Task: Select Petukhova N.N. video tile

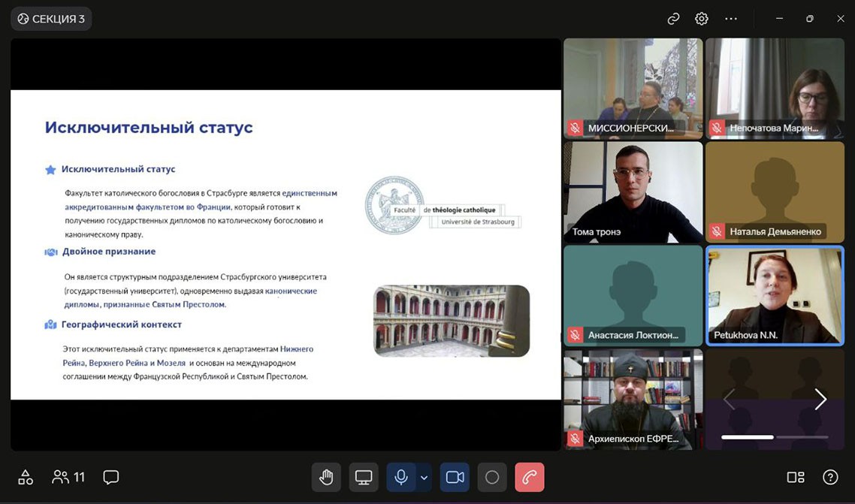Action: click(774, 295)
